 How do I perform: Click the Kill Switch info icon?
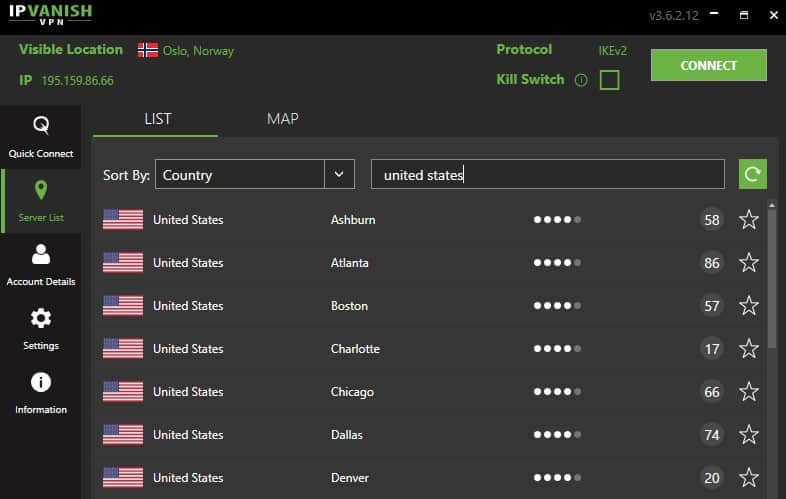click(581, 80)
